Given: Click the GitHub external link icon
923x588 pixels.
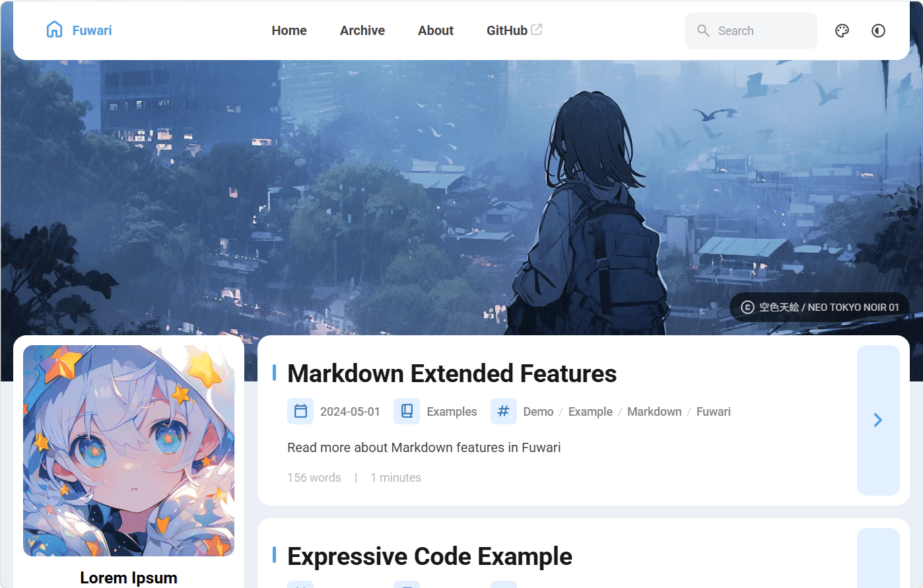Looking at the screenshot, I should pos(537,30).
